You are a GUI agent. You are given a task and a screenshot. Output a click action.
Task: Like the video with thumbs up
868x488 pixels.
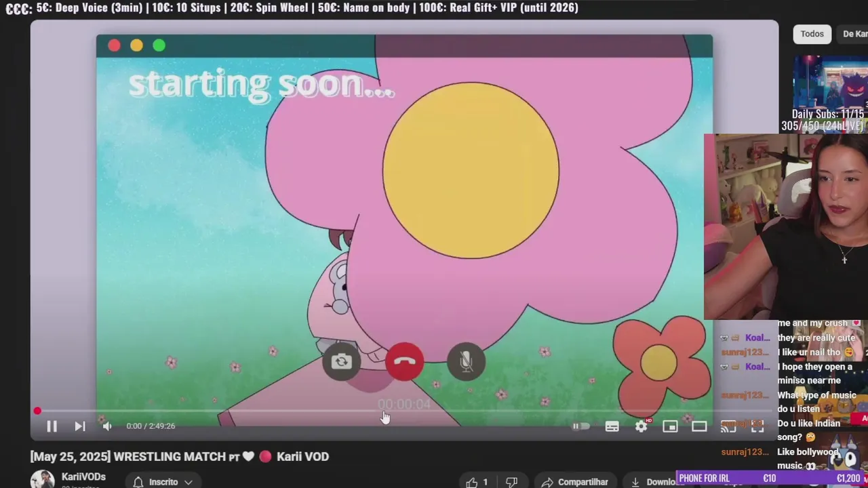click(477, 482)
